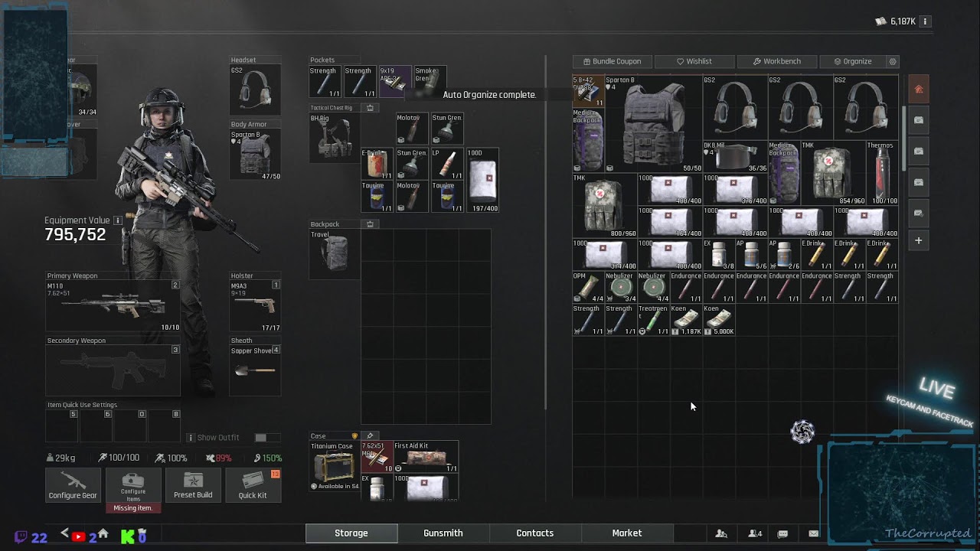The image size is (980, 551).
Task: Select the BH Rig chest rig item
Action: [335, 138]
